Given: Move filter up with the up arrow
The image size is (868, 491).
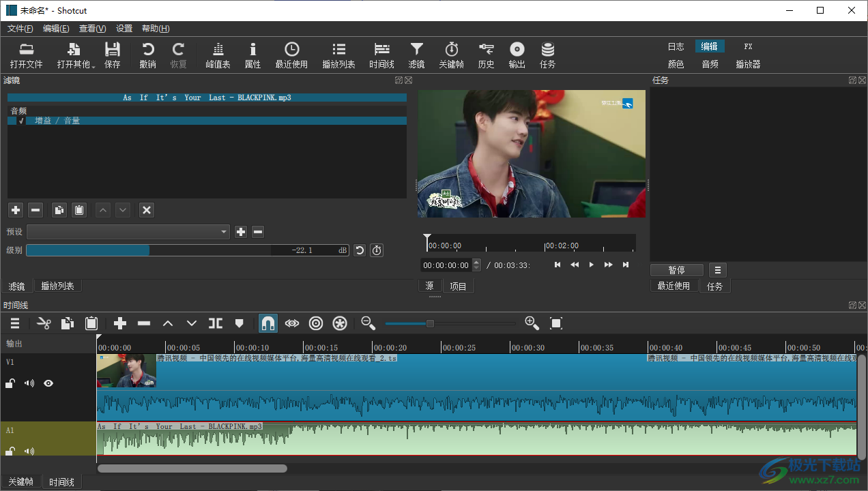Looking at the screenshot, I should 103,210.
